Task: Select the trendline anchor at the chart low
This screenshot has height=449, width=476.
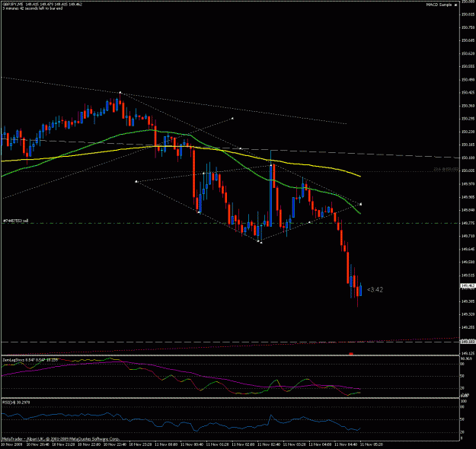Action: [x=260, y=242]
